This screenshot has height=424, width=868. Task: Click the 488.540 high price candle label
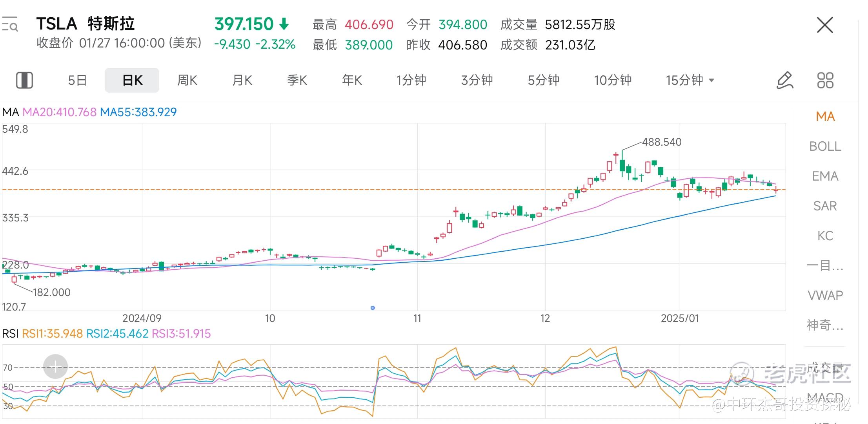[662, 142]
